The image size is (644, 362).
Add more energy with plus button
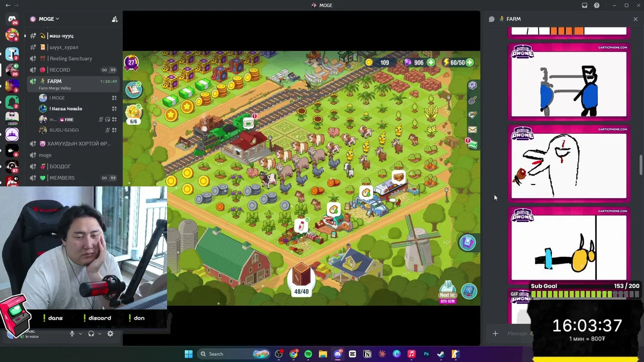coord(469,62)
